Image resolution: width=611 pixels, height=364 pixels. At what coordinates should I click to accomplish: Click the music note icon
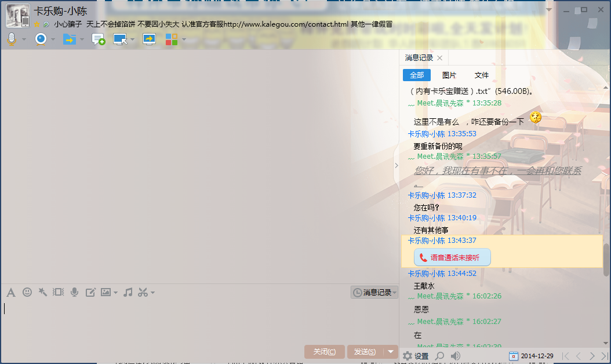(128, 293)
